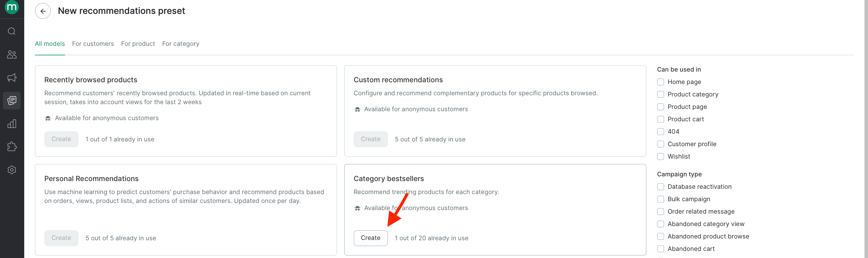The width and height of the screenshot is (868, 258).
Task: Open campaigns megaphone icon in sidebar
Action: (12, 78)
